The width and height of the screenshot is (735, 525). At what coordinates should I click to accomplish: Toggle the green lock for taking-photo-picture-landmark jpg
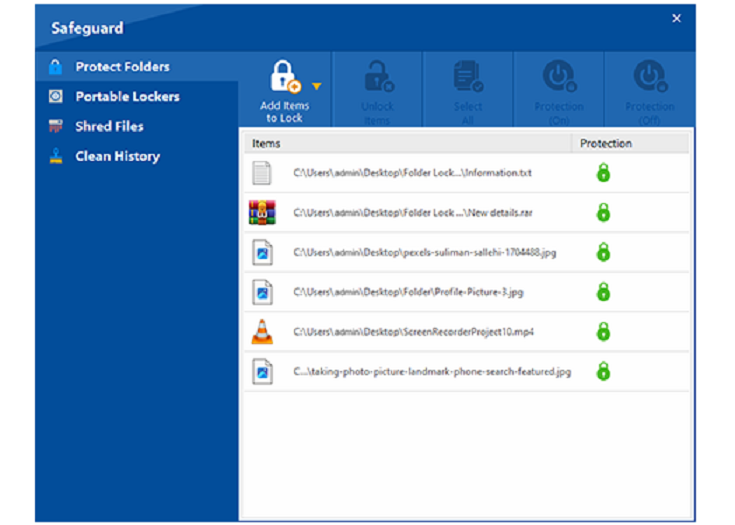[603, 372]
